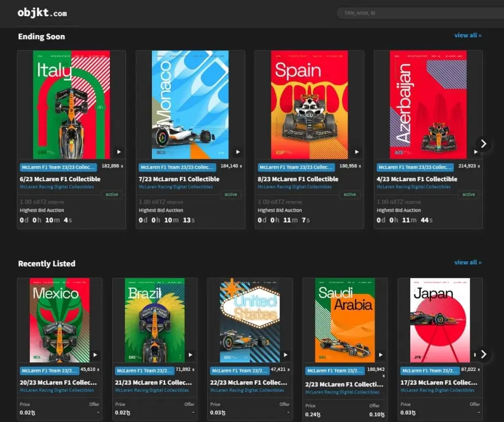Click collection tag on 20/23 card

(49, 371)
